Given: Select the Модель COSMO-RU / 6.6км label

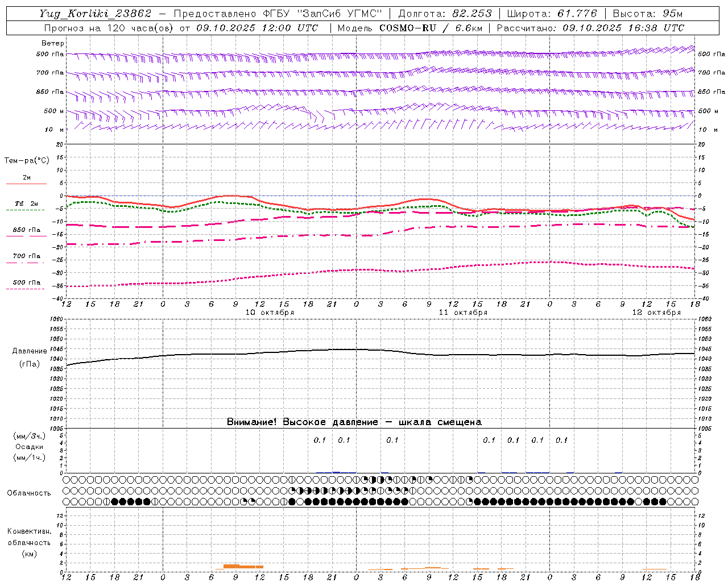Looking at the screenshot, I should point(409,28).
